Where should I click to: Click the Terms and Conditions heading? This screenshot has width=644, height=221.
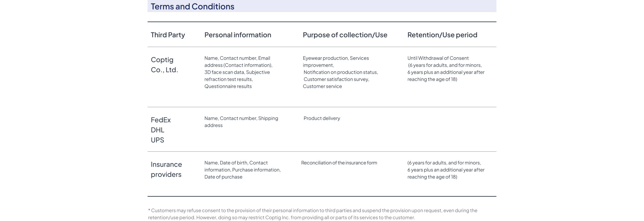point(192,6)
